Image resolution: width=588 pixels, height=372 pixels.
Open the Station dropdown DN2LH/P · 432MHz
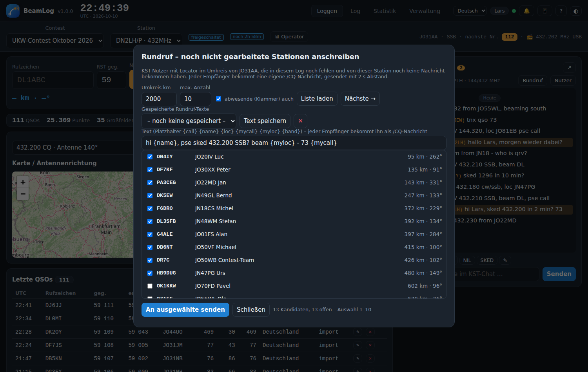(146, 41)
